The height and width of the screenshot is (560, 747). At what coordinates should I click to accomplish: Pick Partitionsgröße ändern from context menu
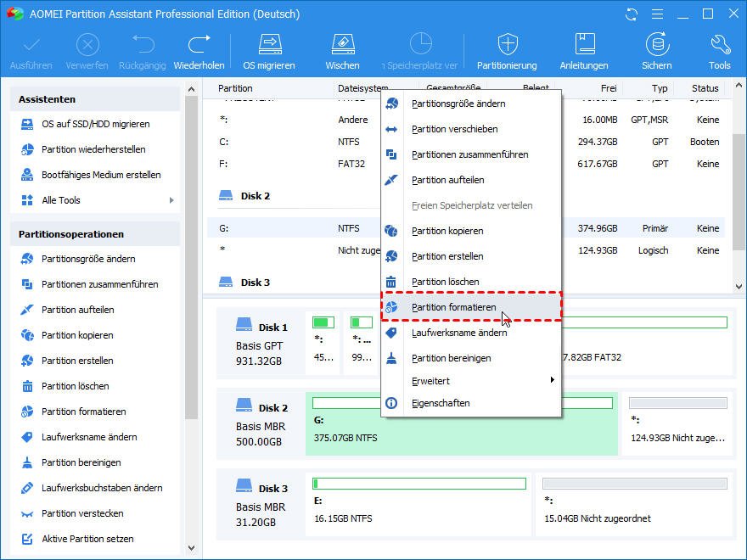(x=470, y=104)
